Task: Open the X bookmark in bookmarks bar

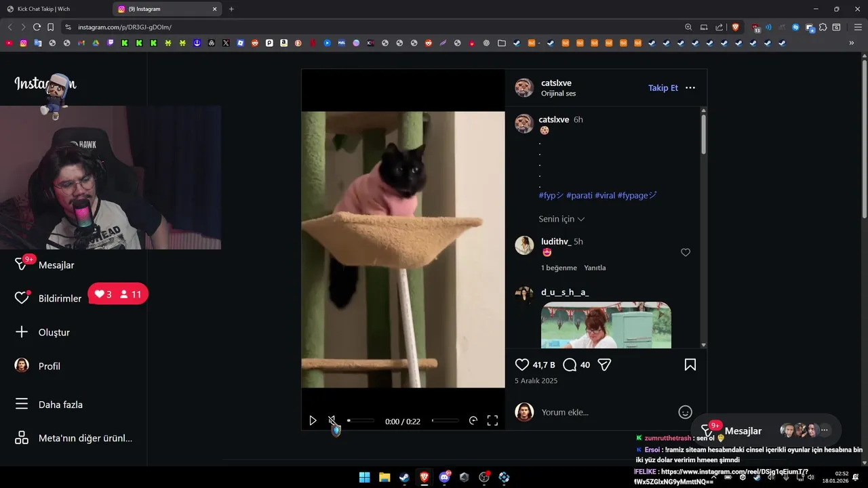Action: pos(226,43)
